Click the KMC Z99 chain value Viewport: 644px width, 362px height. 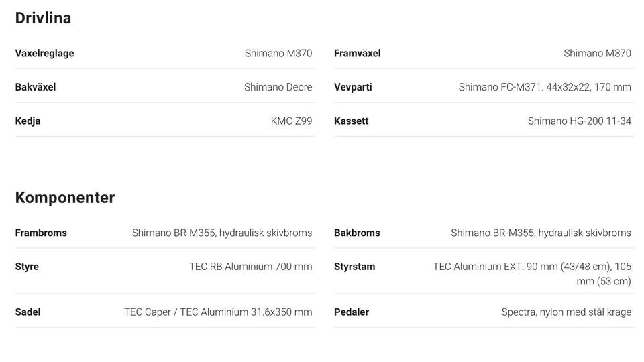click(291, 121)
